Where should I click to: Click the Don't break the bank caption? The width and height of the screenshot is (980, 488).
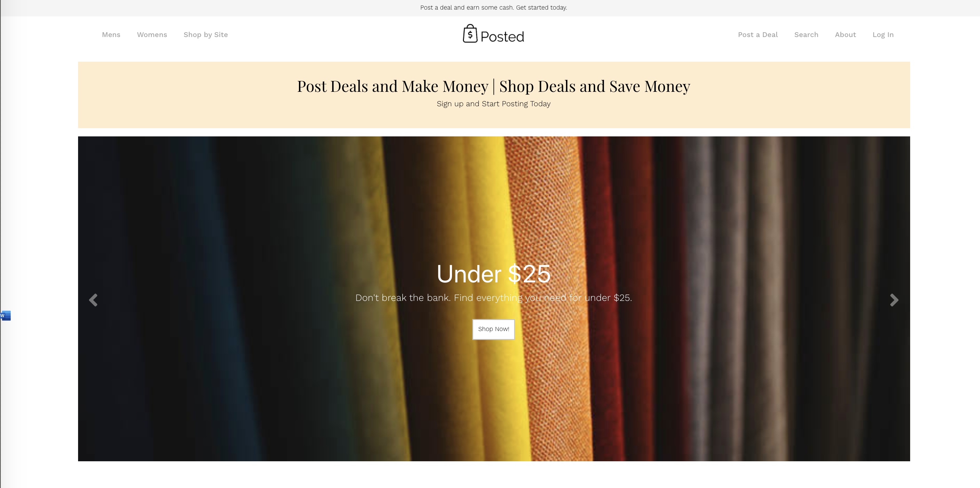click(x=493, y=298)
